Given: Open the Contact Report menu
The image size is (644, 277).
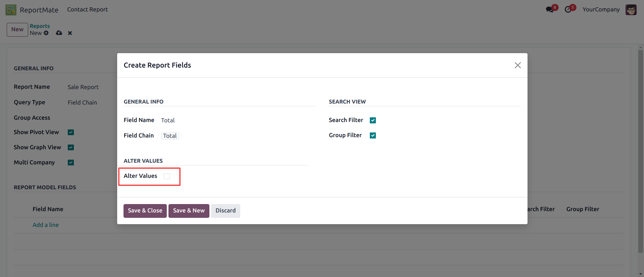Looking at the screenshot, I should click(x=87, y=9).
